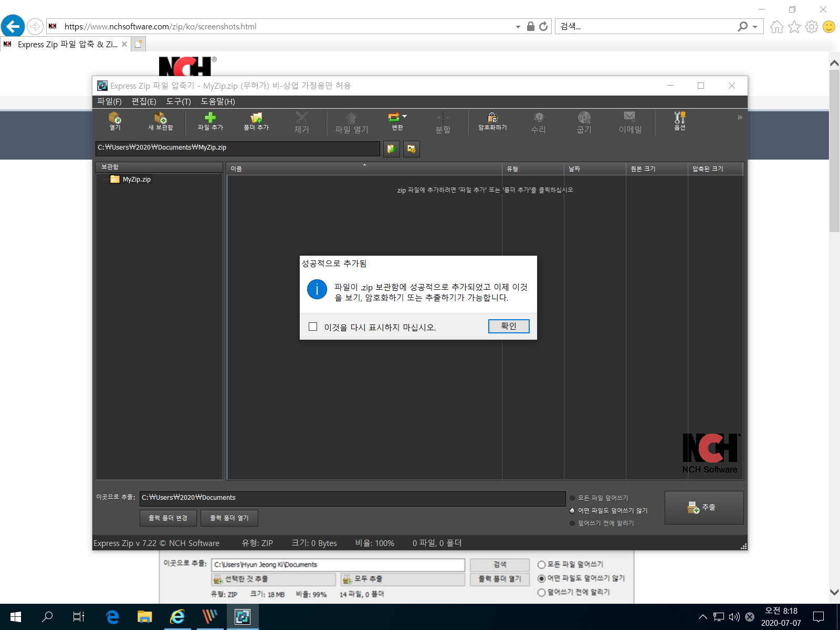Click the browser home icon
The height and width of the screenshot is (630, 840).
pos(777,27)
